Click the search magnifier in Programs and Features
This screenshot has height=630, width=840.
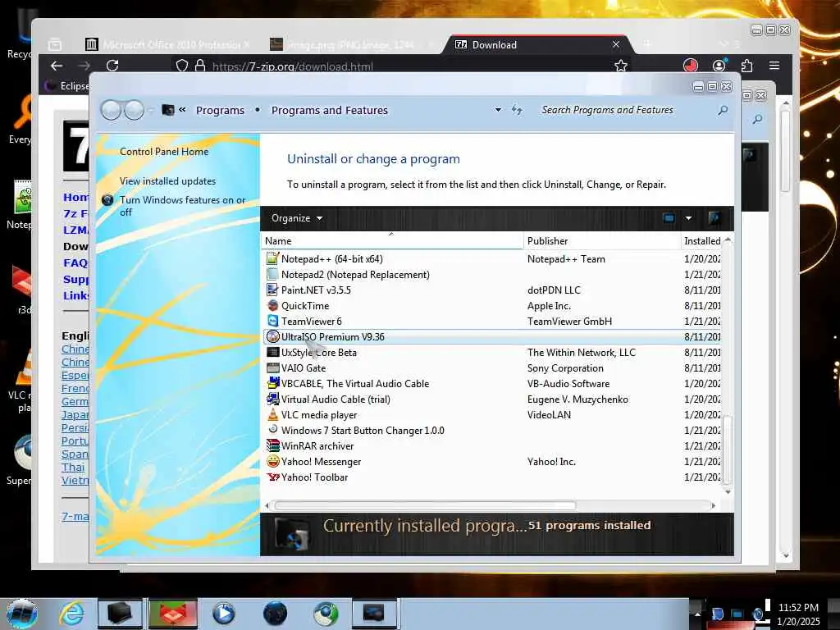point(723,110)
